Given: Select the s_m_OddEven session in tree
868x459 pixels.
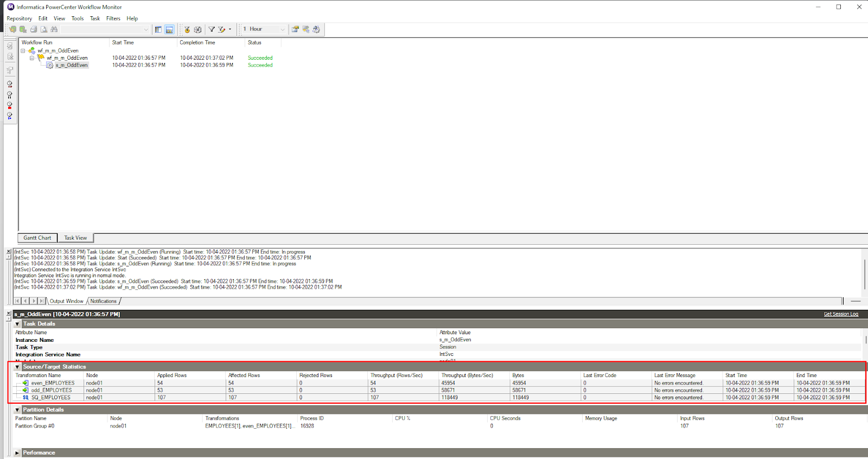Looking at the screenshot, I should [x=71, y=65].
